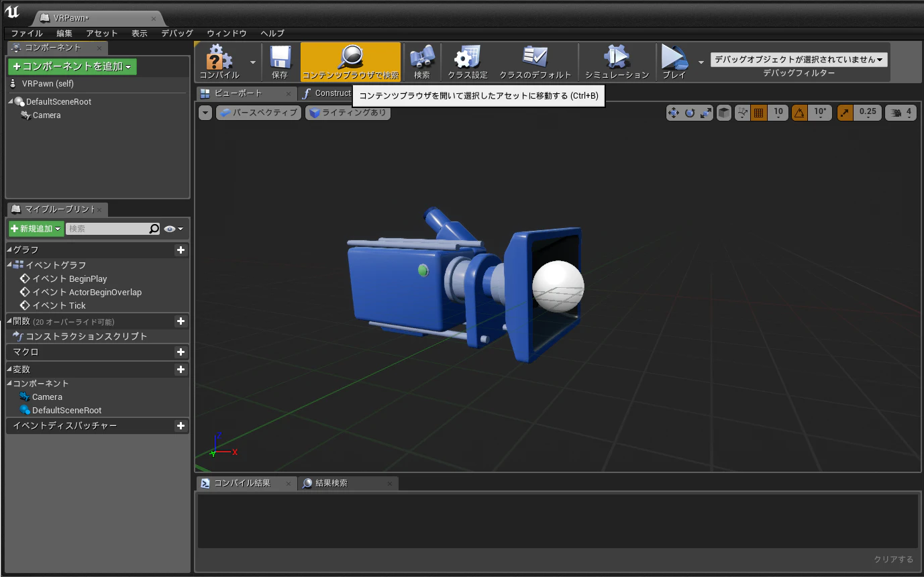The width and height of the screenshot is (924, 577).
Task: Select the translate gizmo tool in viewport
Action: (x=673, y=113)
